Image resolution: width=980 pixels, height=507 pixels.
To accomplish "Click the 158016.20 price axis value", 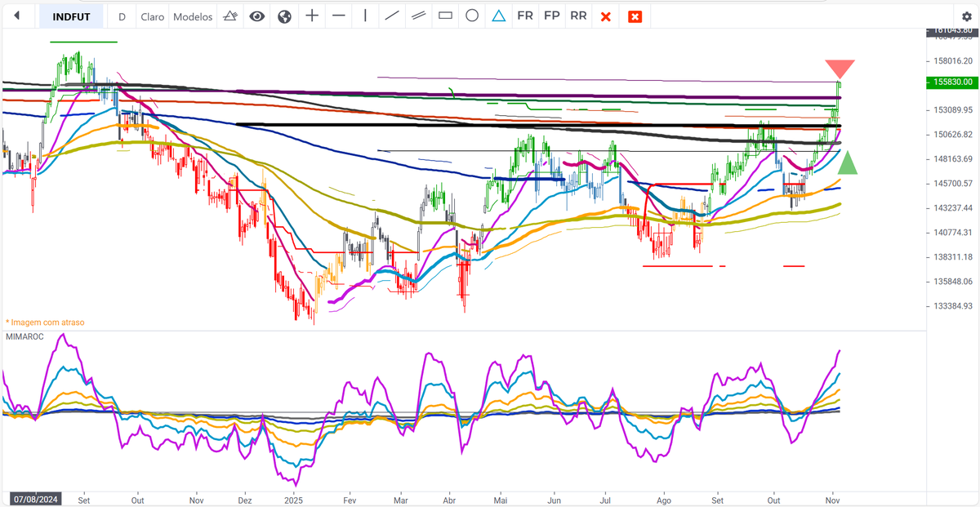I will coord(952,60).
